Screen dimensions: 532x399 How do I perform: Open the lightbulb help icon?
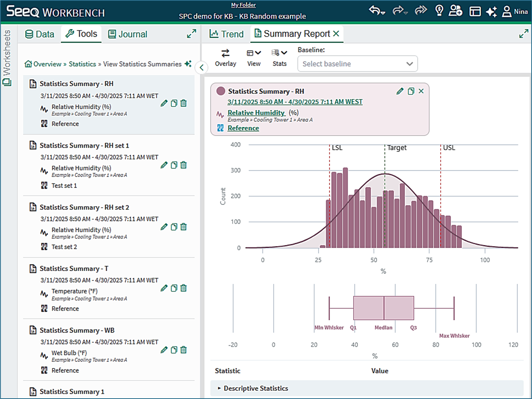tap(439, 11)
